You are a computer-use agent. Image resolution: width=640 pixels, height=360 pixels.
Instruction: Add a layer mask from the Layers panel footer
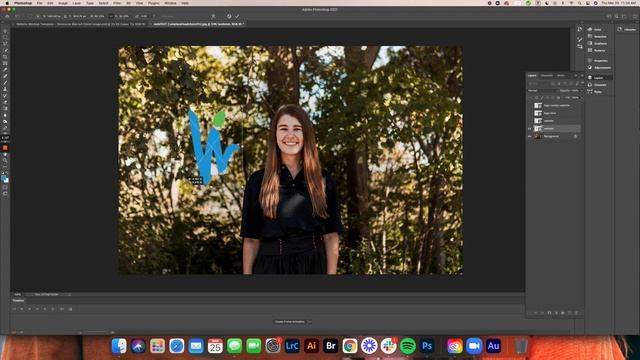549,313
